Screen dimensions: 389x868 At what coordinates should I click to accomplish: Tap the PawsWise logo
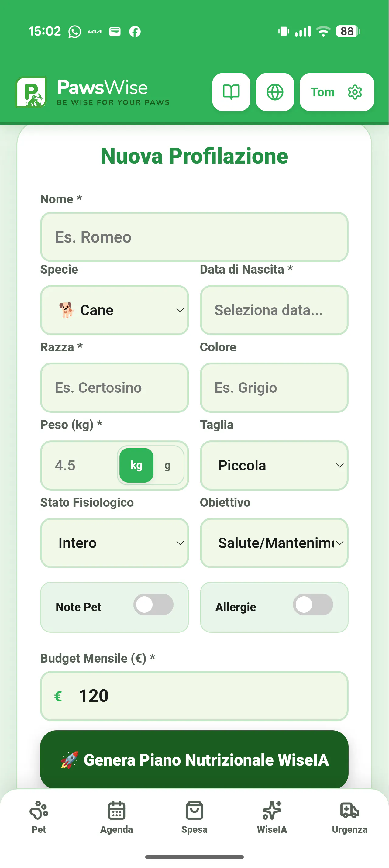[x=32, y=93]
